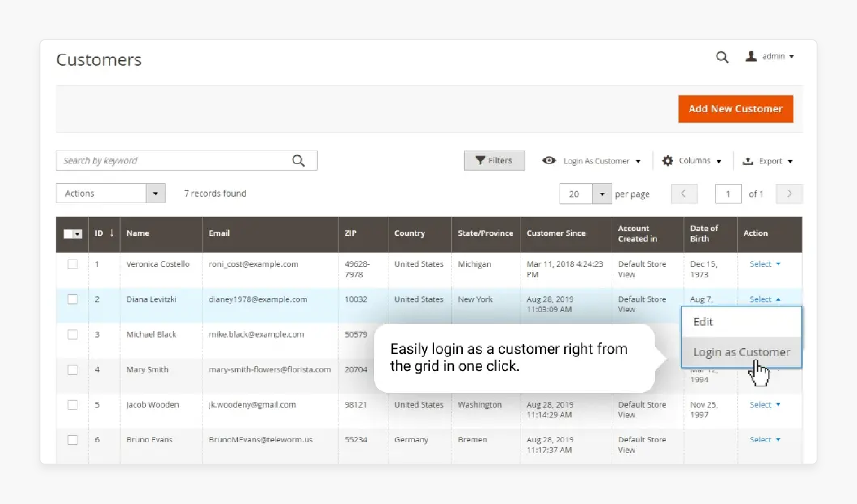Sort by ID arrow icon
Image resolution: width=857 pixels, height=504 pixels.
(112, 233)
